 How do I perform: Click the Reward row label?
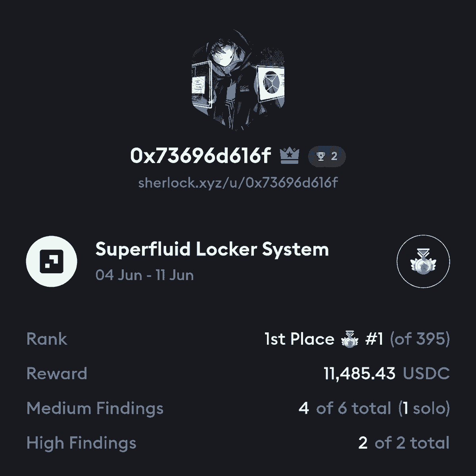pyautogui.click(x=57, y=374)
